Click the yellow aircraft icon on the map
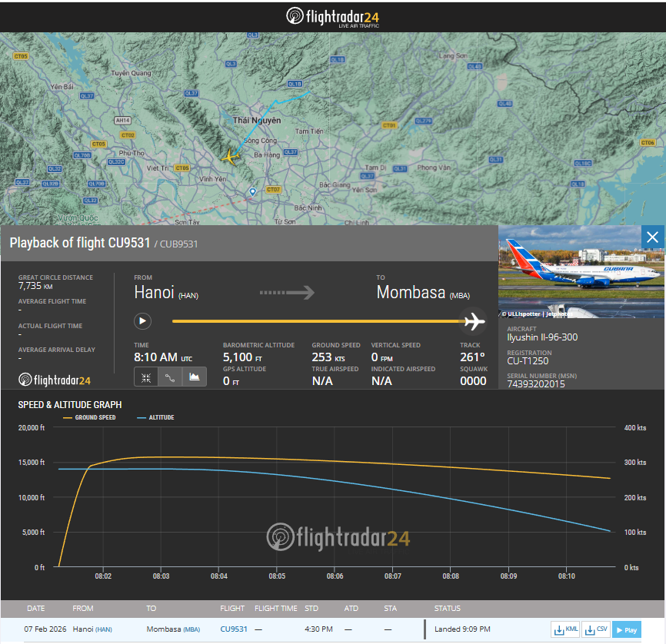 (x=231, y=157)
